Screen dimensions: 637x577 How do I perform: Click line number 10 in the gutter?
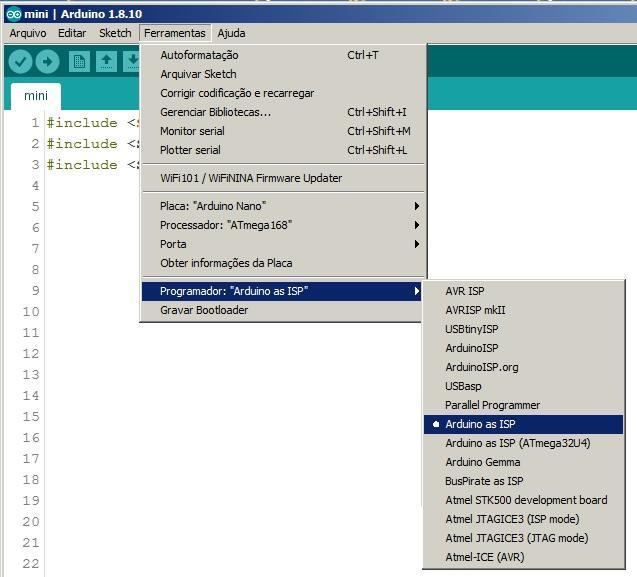point(31,312)
